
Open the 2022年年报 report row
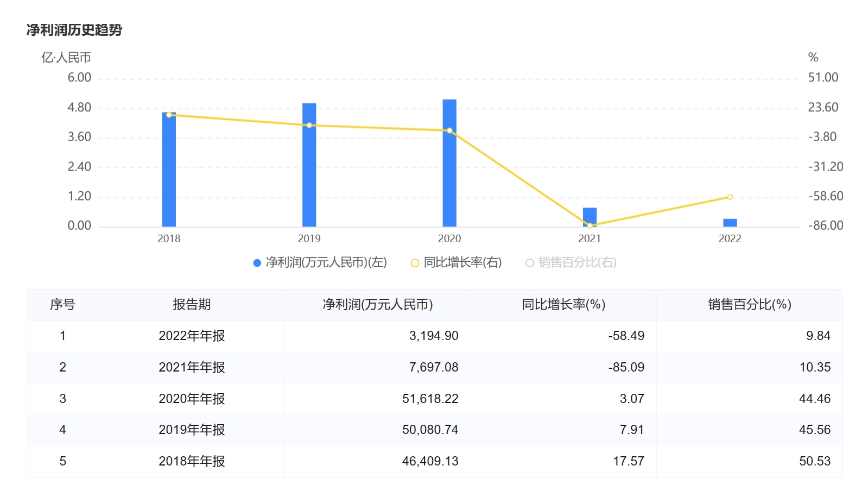[192, 336]
